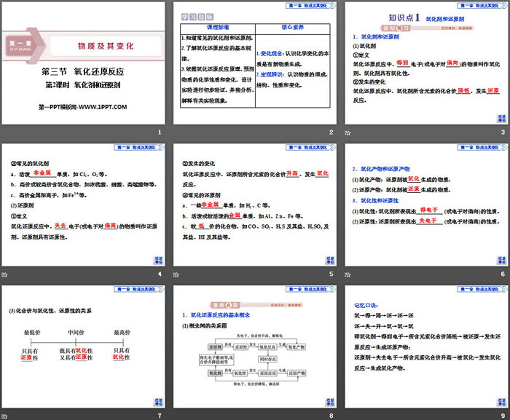The width and height of the screenshot is (510, 420).
Task: Click the chapter header banner on slide 7
Action: 139,289
